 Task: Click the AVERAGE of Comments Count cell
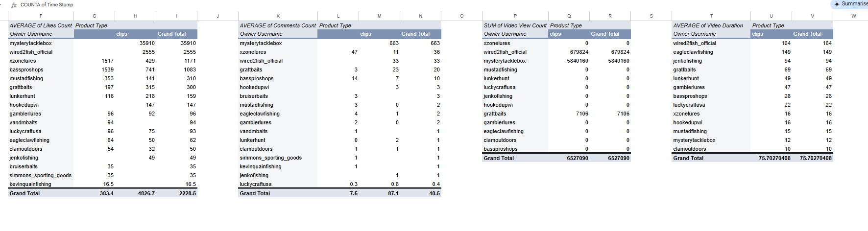tap(278, 25)
